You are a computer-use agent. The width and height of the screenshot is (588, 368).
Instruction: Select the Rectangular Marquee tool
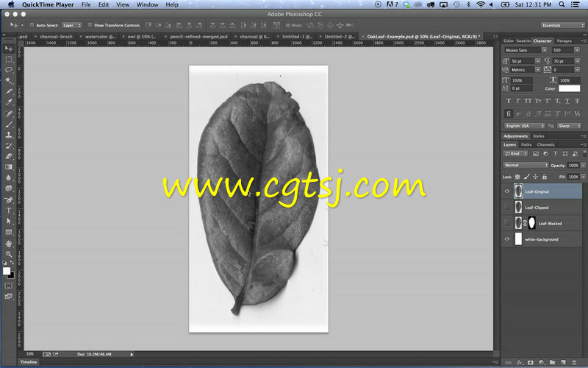(9, 60)
